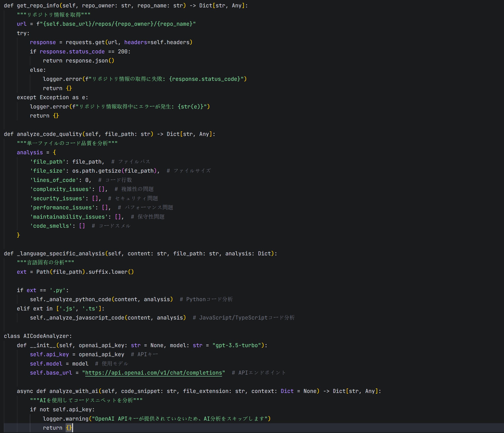Click the os.path.getsize call
Image resolution: width=504 pixels, height=433 pixels.
[97, 171]
